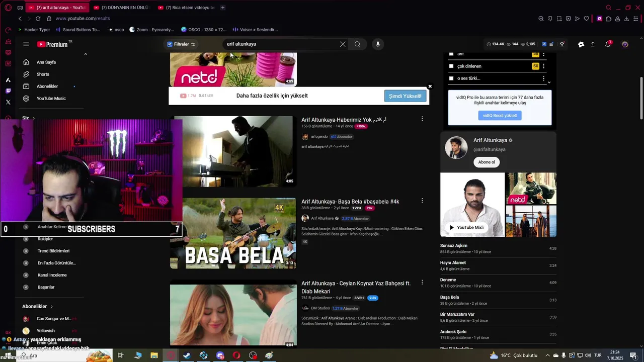Open a new browser tab
Image resolution: width=644 pixels, height=362 pixels.
(x=223, y=8)
